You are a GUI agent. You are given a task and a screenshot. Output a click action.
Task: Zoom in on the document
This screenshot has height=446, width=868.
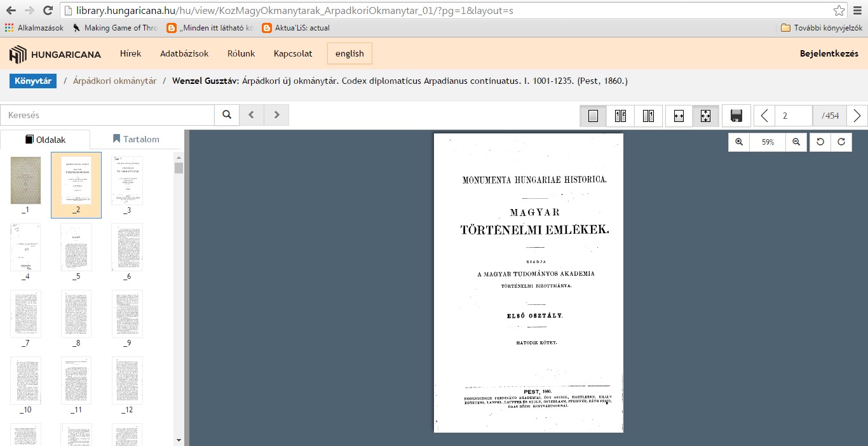coord(739,142)
